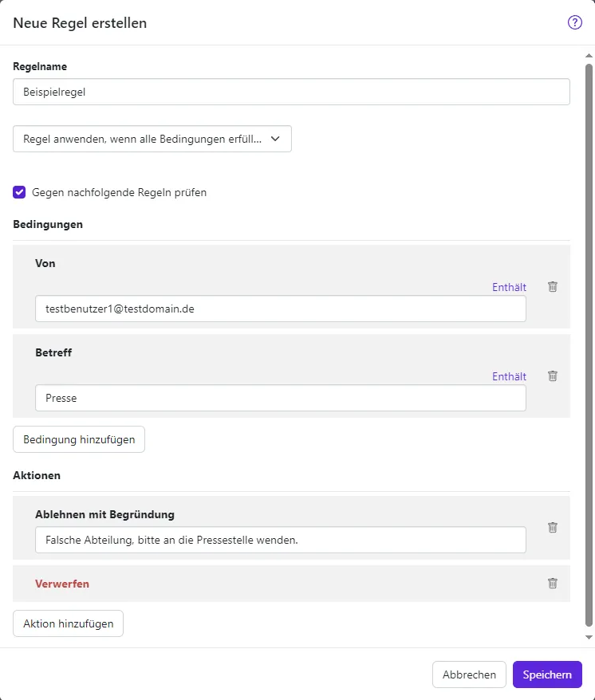595x700 pixels.
Task: Change the Enthält operator for Von
Action: coord(509,287)
